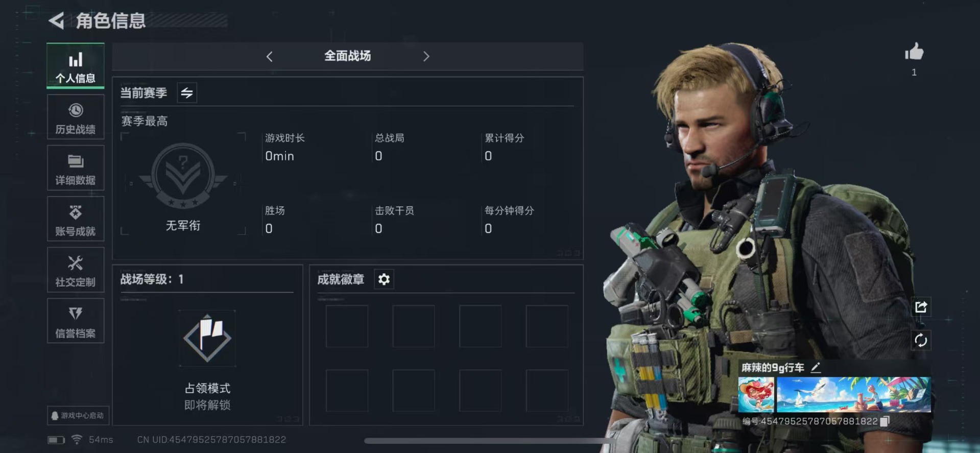Copy the 编号 ID using the copy icon
This screenshot has height=453, width=980.
[x=885, y=421]
